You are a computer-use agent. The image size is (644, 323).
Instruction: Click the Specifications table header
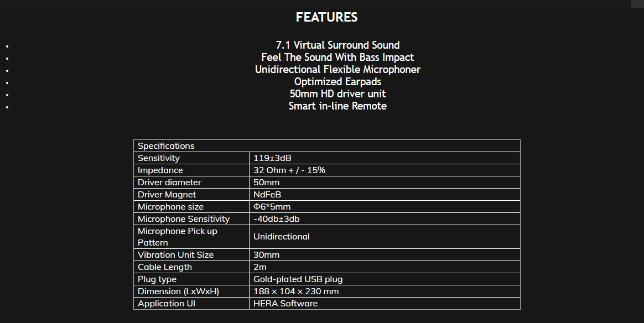point(327,145)
